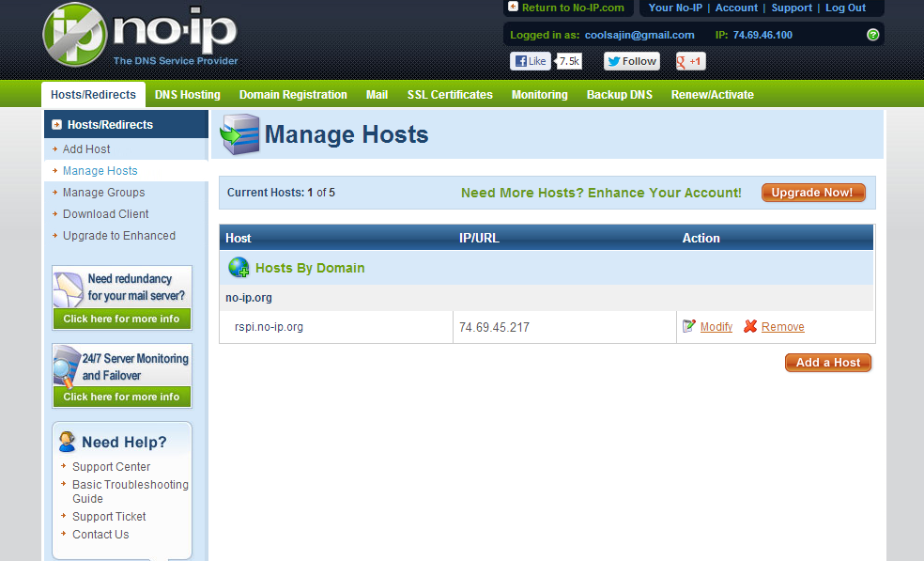Click the Current Hosts: 1 of 5 text
This screenshot has height=561, width=924.
[x=281, y=193]
